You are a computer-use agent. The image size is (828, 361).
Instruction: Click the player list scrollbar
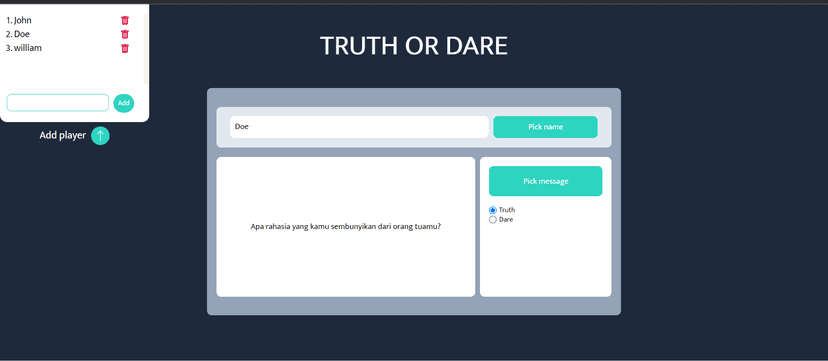(146, 49)
